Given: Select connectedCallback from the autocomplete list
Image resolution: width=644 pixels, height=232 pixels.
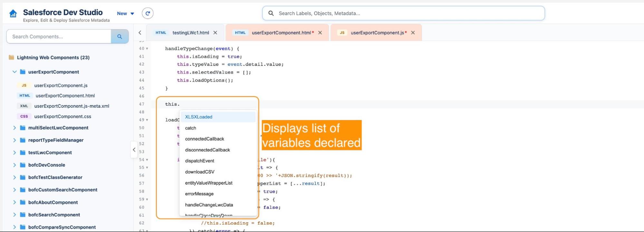Looking at the screenshot, I should click(x=218, y=139).
